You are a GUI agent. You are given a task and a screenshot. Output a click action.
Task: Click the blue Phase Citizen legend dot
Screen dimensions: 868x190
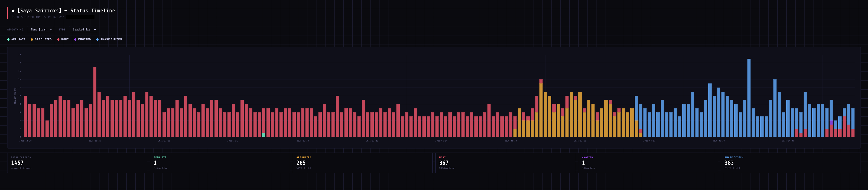click(97, 40)
